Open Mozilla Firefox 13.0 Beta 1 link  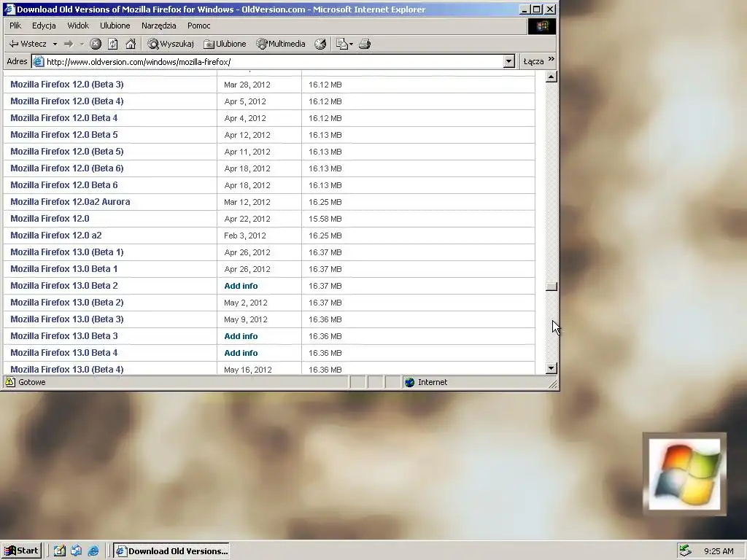point(64,268)
